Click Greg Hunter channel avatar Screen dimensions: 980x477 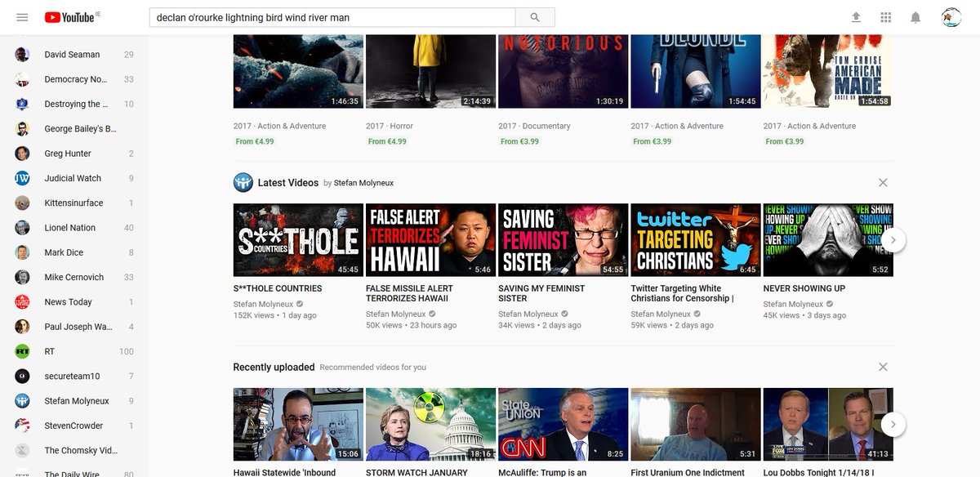click(x=23, y=154)
